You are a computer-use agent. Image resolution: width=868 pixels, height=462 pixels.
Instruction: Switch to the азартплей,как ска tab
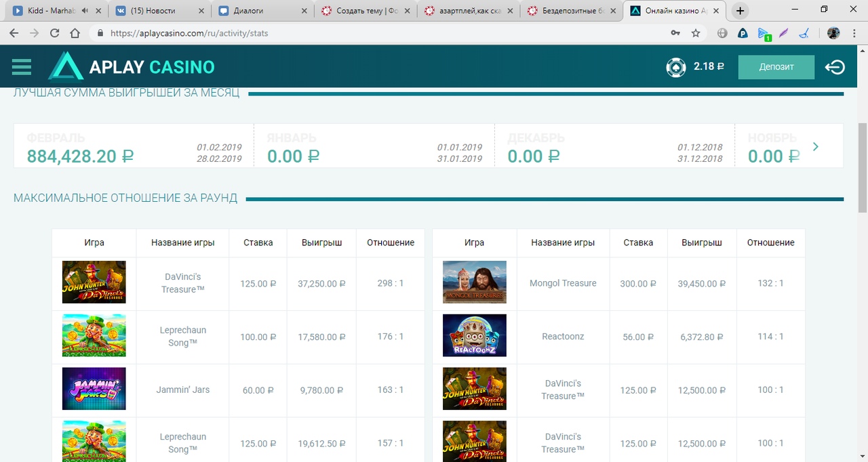click(468, 11)
